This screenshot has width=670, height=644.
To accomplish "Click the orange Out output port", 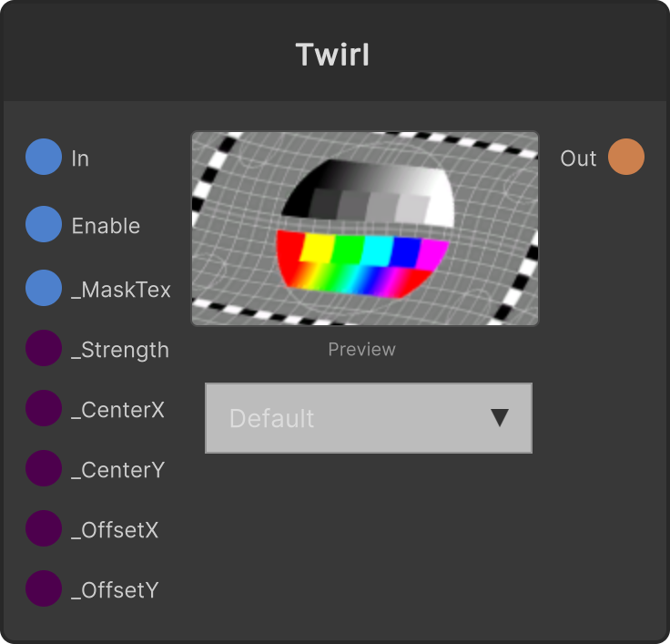I will click(626, 157).
